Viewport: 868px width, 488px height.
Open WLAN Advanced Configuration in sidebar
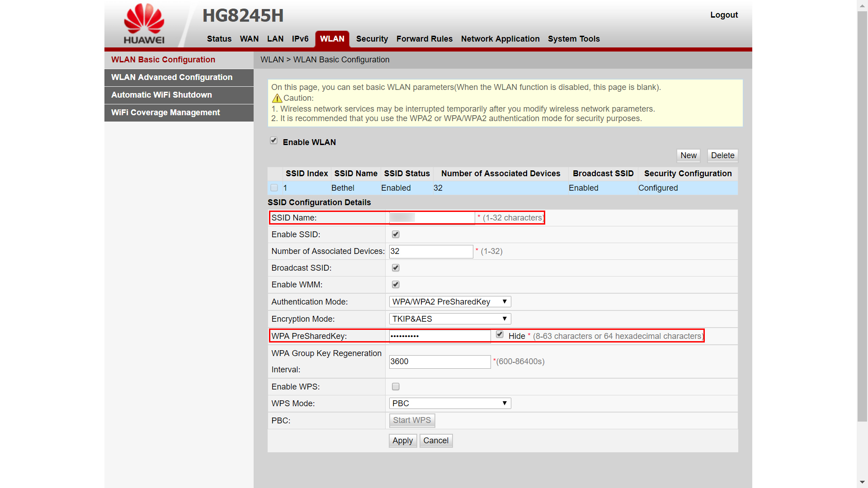172,77
